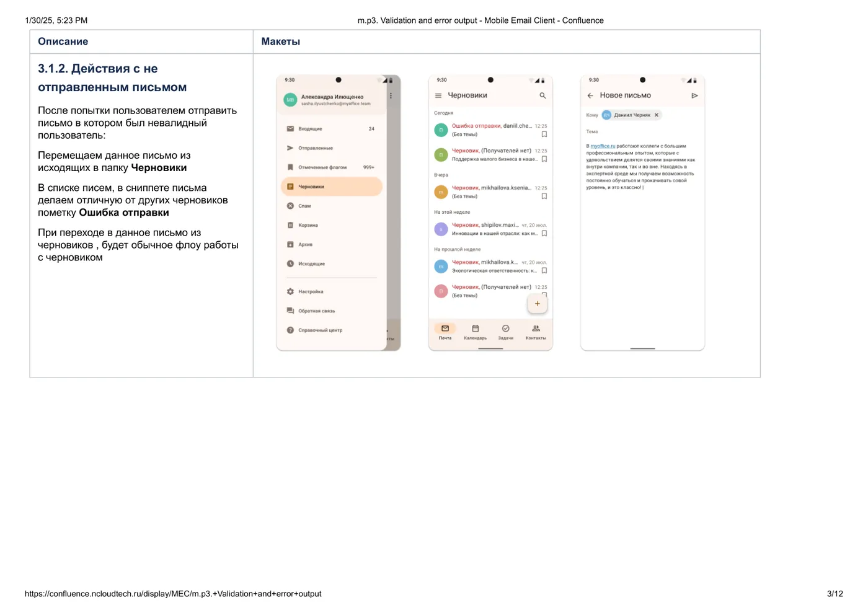The height and width of the screenshot is (613, 868).
Task: Click the page number 3/12
Action: pyautogui.click(x=835, y=594)
